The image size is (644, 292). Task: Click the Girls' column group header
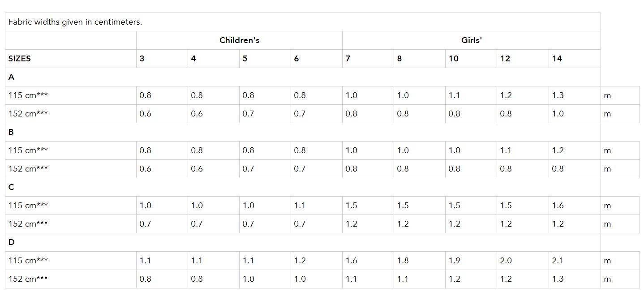(471, 40)
